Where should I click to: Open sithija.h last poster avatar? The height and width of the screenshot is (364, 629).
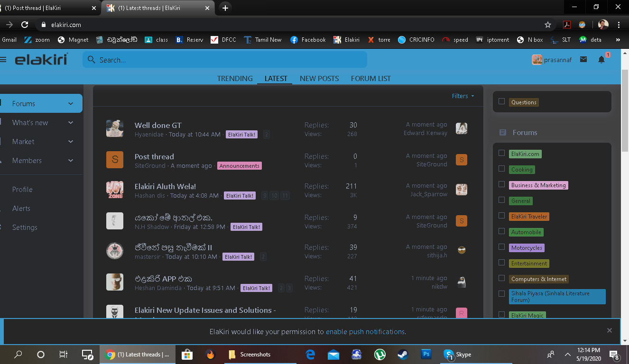462,251
